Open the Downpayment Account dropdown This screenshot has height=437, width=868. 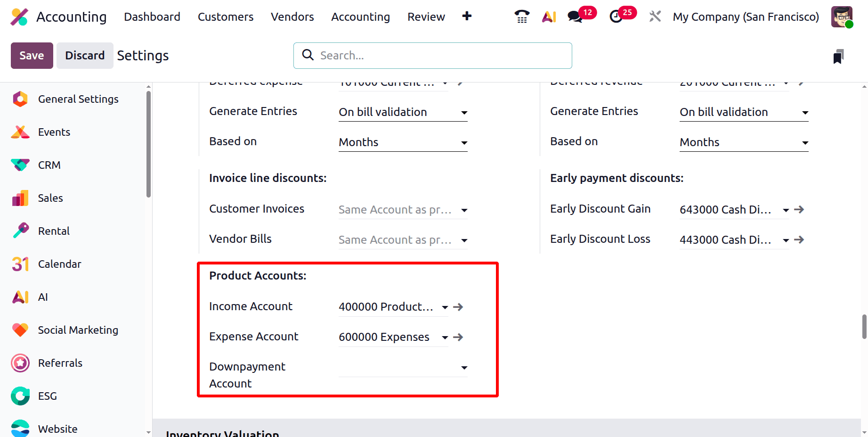point(464,368)
